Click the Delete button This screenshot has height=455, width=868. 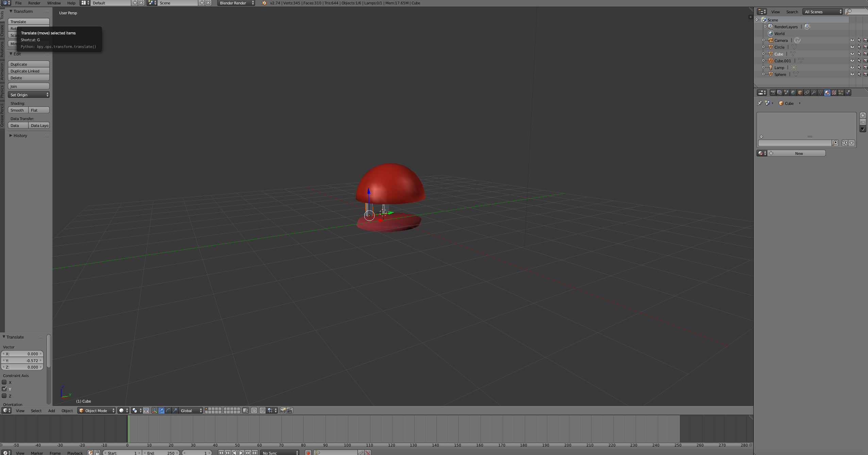click(29, 78)
